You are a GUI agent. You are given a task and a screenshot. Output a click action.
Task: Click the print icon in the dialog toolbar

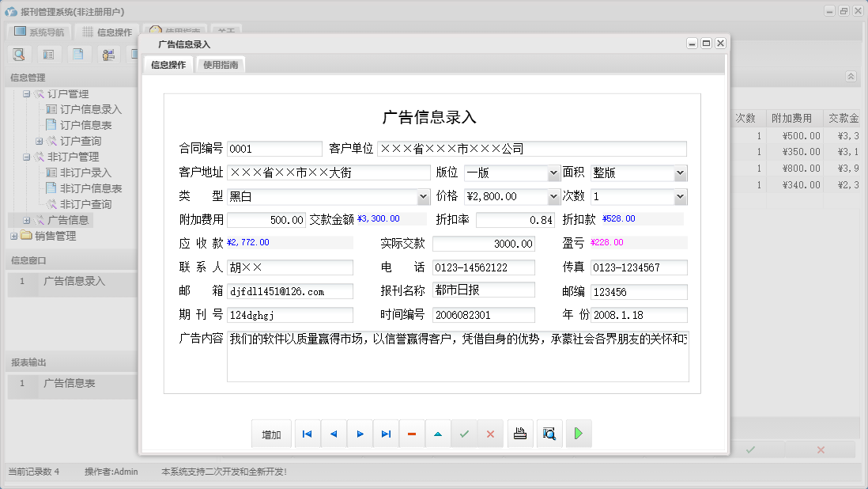(x=520, y=433)
